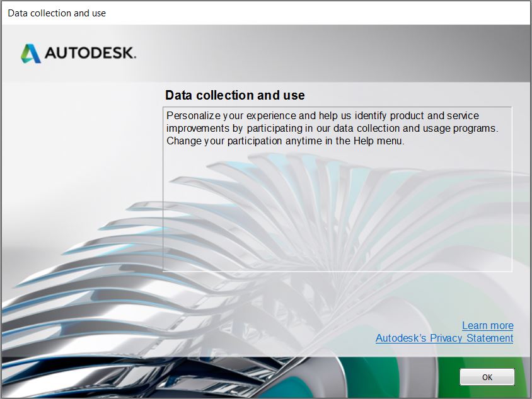Screen dimensions: 532x399
Task: Click the Autodesk logo
Action: coord(78,54)
